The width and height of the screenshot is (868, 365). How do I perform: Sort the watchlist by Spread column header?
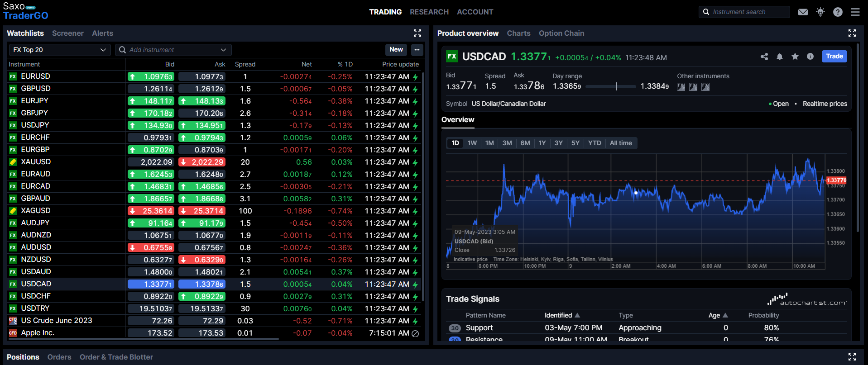(x=245, y=64)
